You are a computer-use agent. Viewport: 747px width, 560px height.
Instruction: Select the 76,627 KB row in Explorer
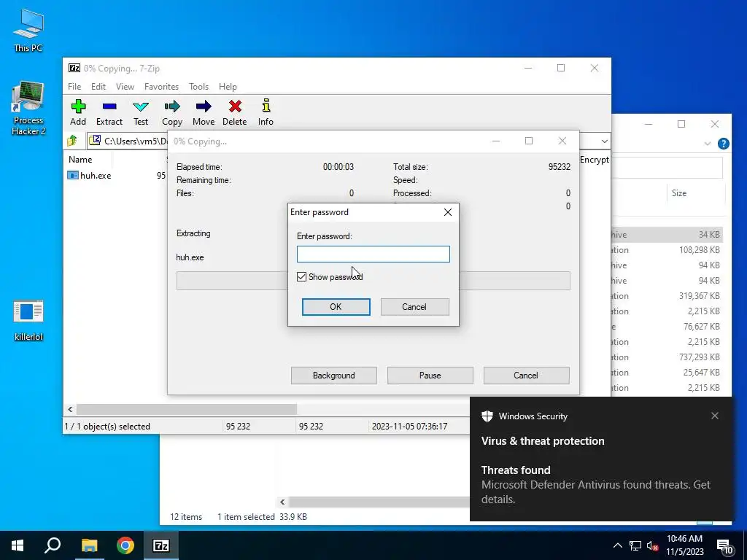[667, 326]
